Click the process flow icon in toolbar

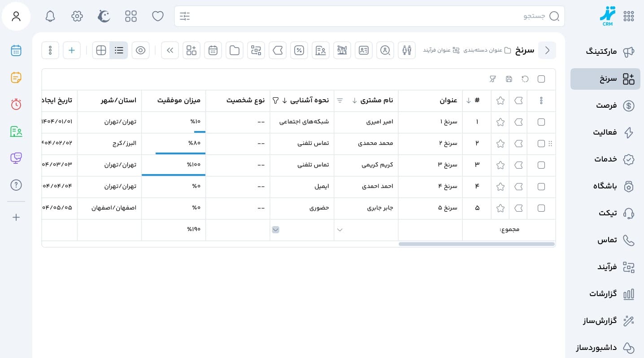tap(256, 50)
